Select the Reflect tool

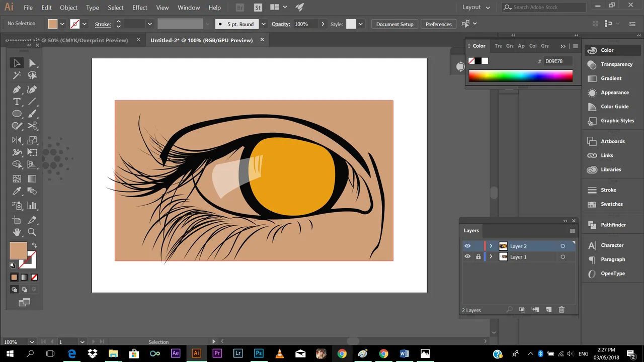pos(17,140)
